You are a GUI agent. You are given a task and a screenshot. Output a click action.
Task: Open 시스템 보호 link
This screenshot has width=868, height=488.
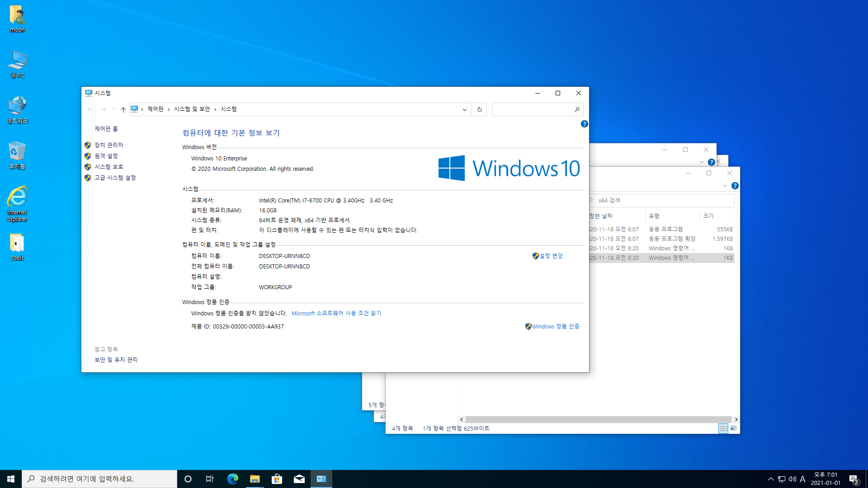point(108,167)
